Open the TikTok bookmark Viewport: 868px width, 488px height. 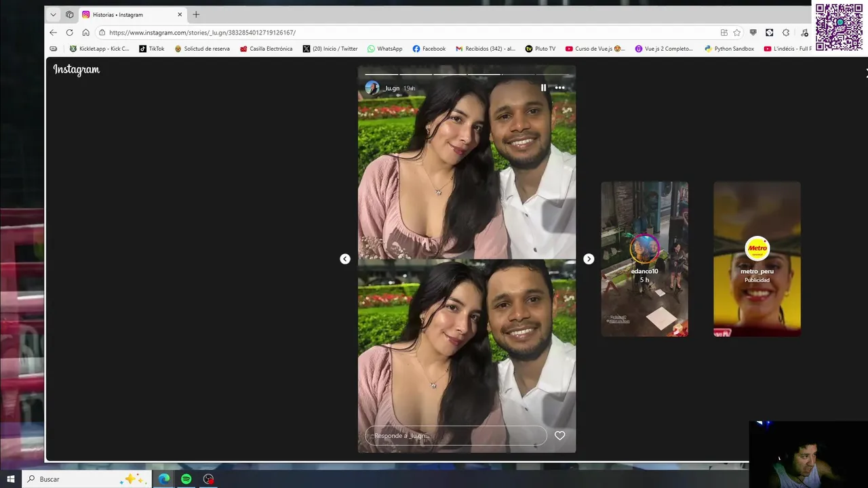152,49
